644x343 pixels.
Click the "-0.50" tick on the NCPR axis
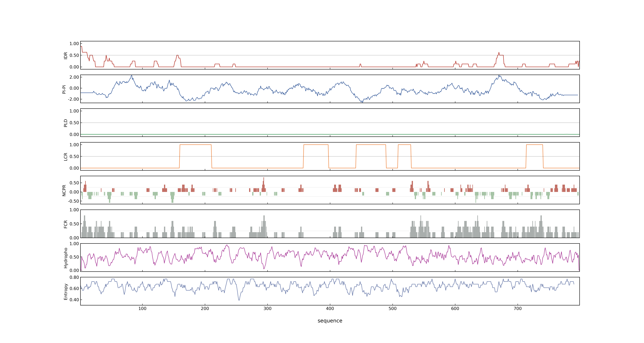click(73, 201)
